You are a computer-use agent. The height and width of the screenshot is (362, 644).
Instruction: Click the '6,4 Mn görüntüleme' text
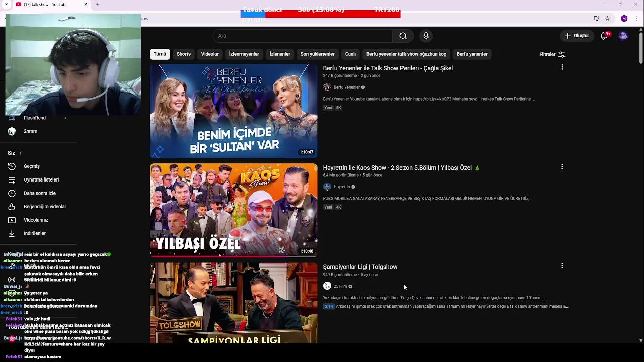point(341,175)
